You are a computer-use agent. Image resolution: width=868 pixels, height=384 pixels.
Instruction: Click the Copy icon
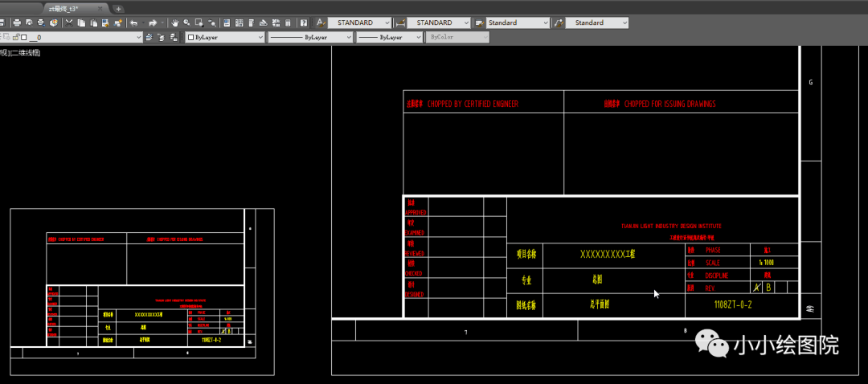click(81, 22)
